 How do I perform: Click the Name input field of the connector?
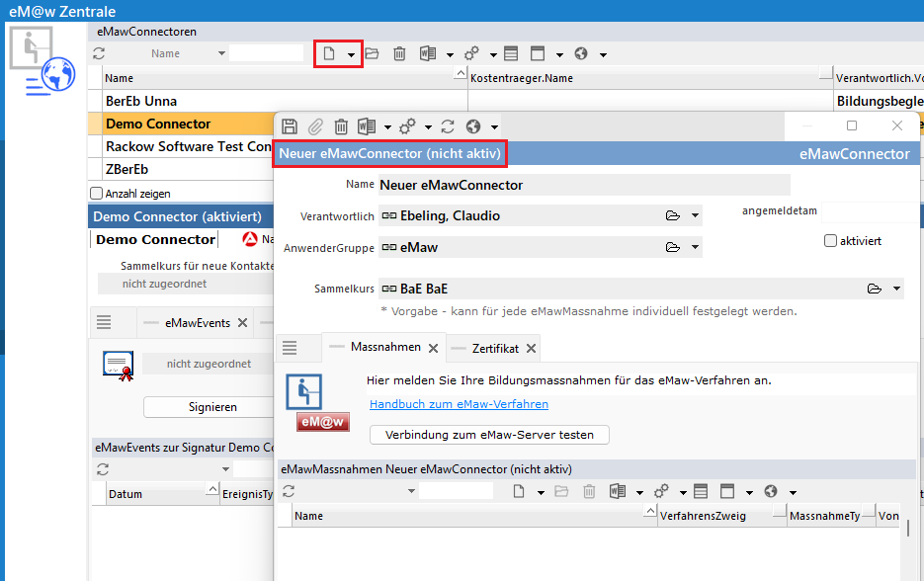[x=583, y=185]
